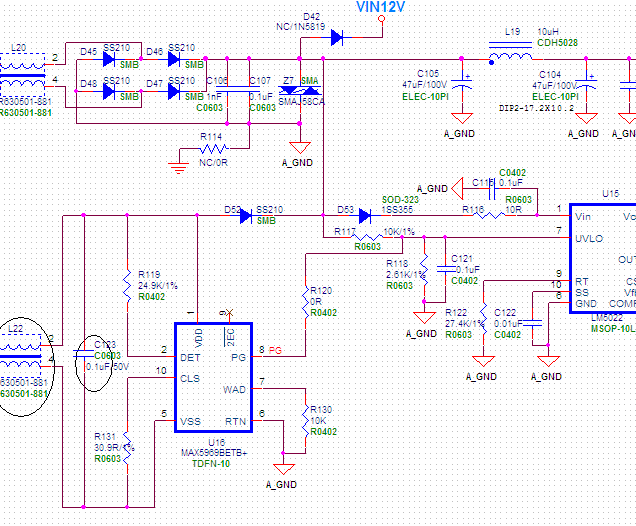The width and height of the screenshot is (636, 526).
Task: Select diode D45 symbol
Action: pyautogui.click(x=108, y=59)
